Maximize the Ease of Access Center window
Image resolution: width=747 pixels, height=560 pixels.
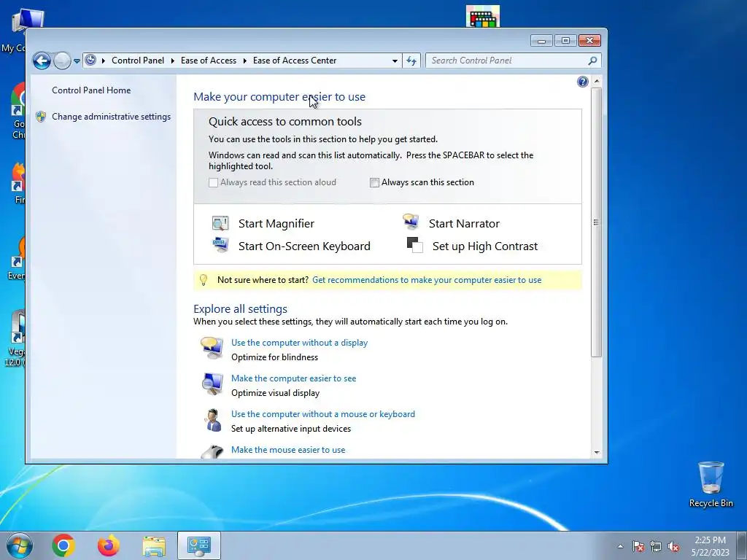pos(565,41)
